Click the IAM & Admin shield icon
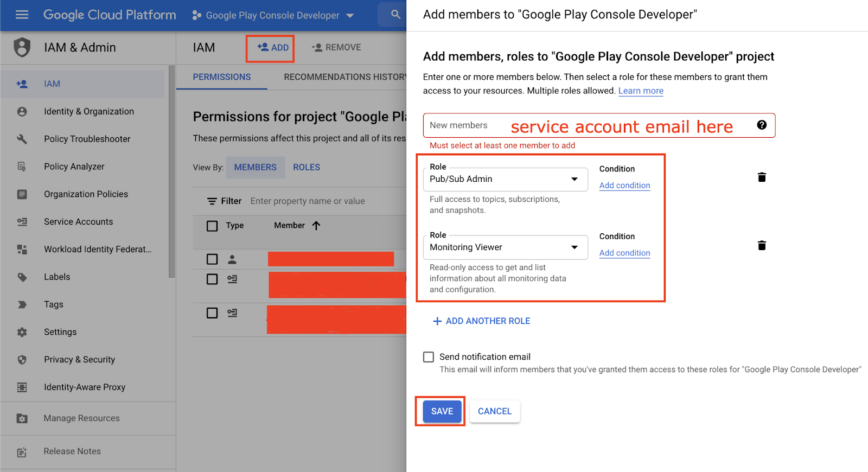This screenshot has height=472, width=868. coord(22,47)
